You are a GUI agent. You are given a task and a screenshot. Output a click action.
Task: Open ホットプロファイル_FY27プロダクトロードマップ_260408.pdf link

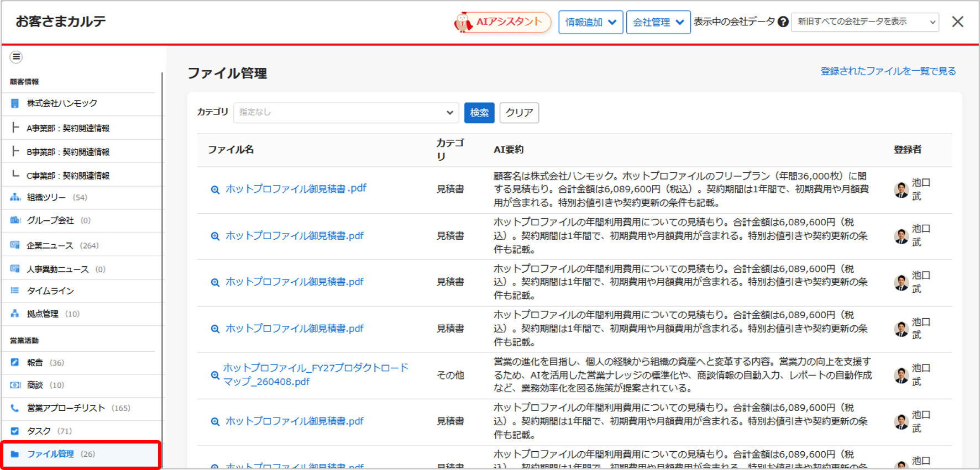(316, 374)
